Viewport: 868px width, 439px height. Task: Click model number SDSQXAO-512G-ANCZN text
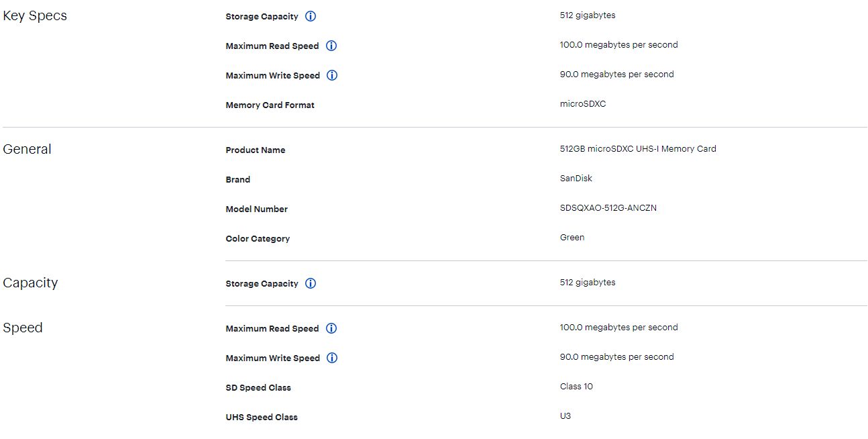pos(608,208)
